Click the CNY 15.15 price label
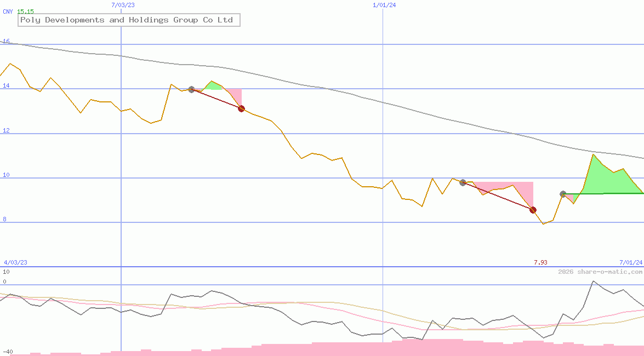The height and width of the screenshot is (356, 644). coord(19,12)
